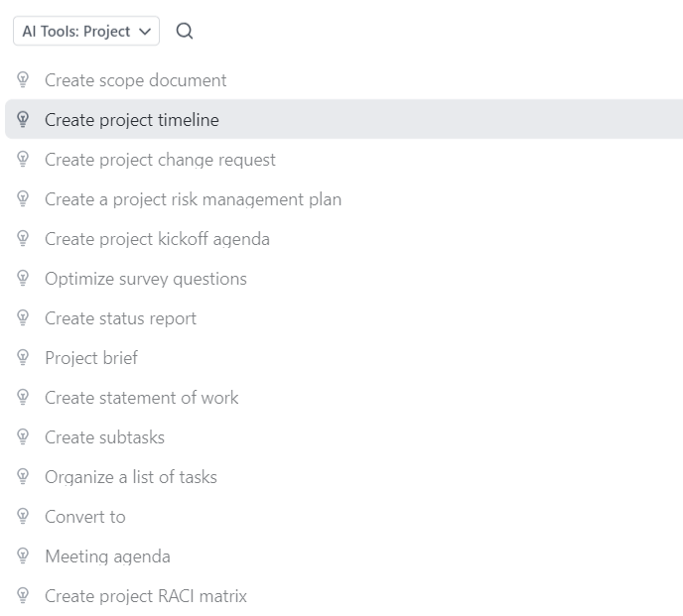Choose Create project kickoff agenda

[157, 239]
